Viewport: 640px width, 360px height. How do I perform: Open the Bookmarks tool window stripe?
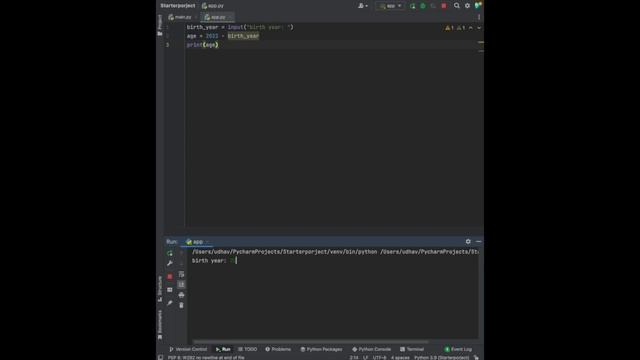pos(160,324)
